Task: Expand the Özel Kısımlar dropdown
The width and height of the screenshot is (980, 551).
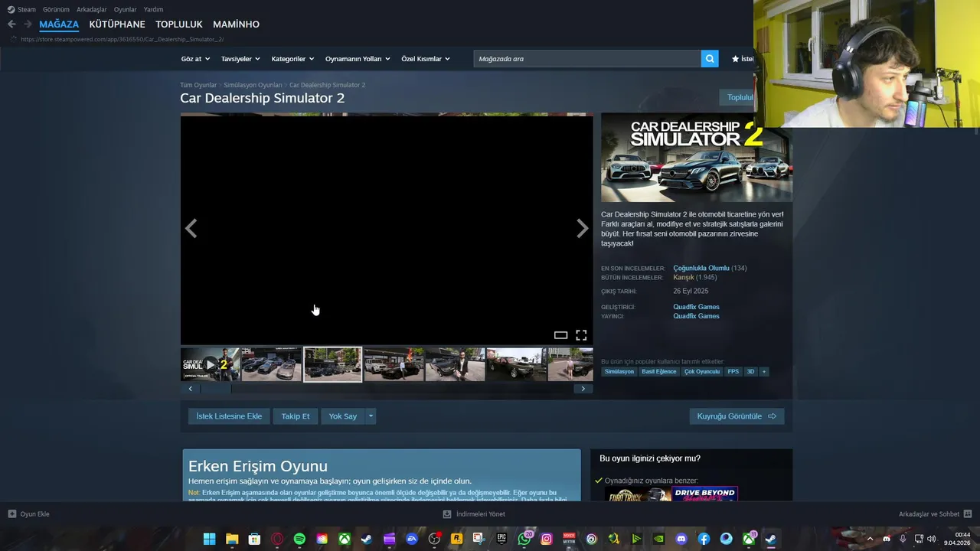Action: click(x=426, y=59)
